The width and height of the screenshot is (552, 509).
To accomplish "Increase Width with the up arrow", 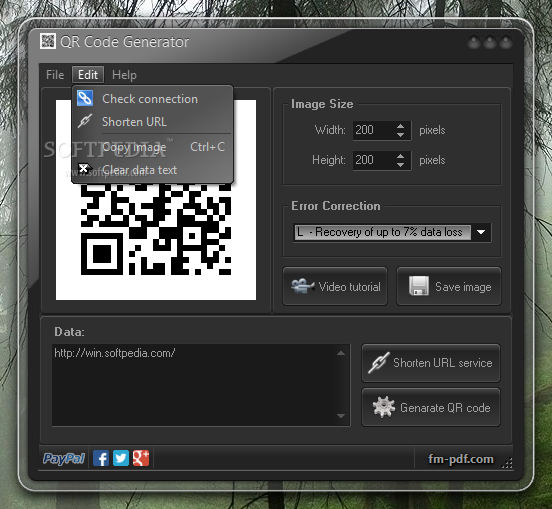I will (x=400, y=127).
